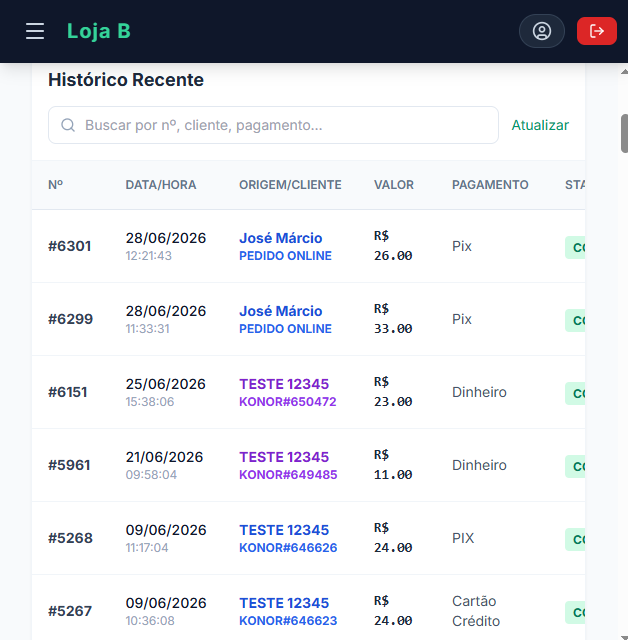Image resolution: width=628 pixels, height=640 pixels.
Task: Click the R$ 33.00 value
Action: point(393,319)
